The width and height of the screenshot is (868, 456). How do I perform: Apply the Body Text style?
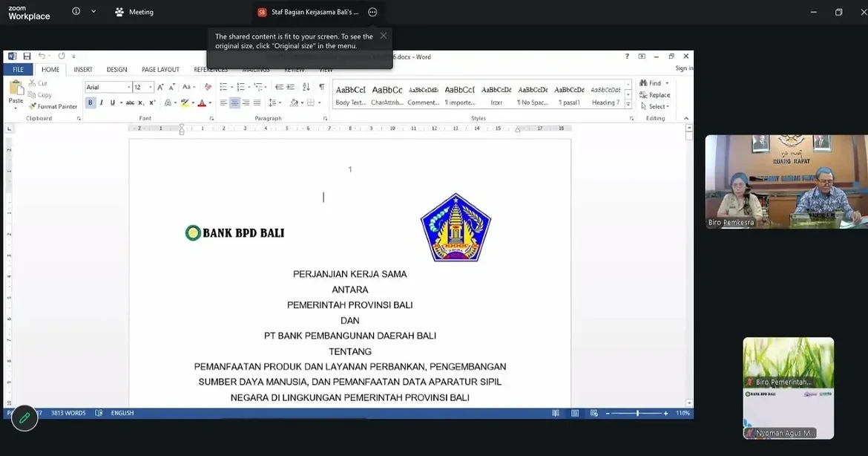click(351, 95)
